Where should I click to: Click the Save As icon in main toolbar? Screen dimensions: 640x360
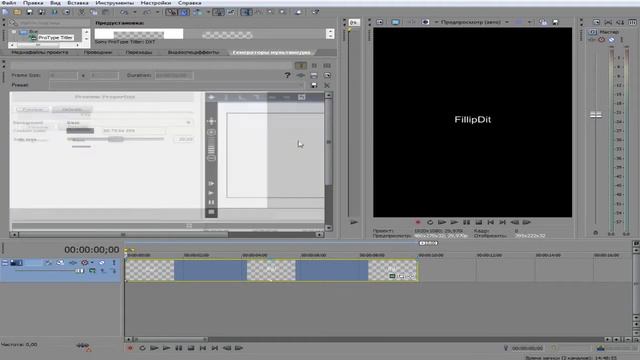tap(42, 12)
